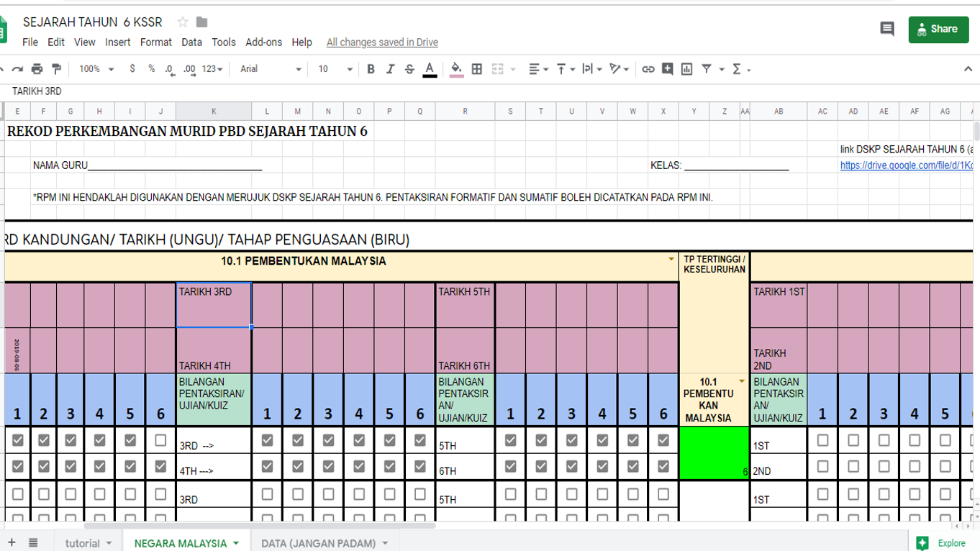Untick checkbox right of '4TH --->' label
The image size is (980, 551).
pyautogui.click(x=267, y=466)
